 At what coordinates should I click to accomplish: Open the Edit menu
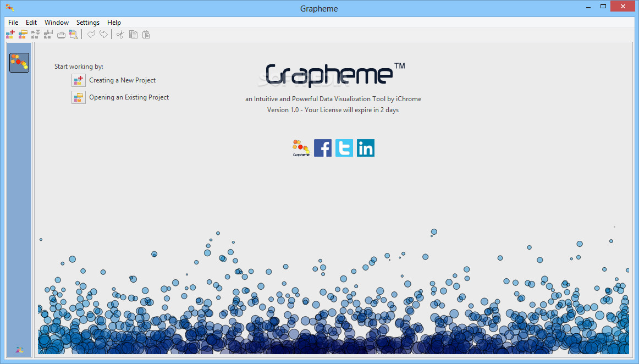pos(31,23)
